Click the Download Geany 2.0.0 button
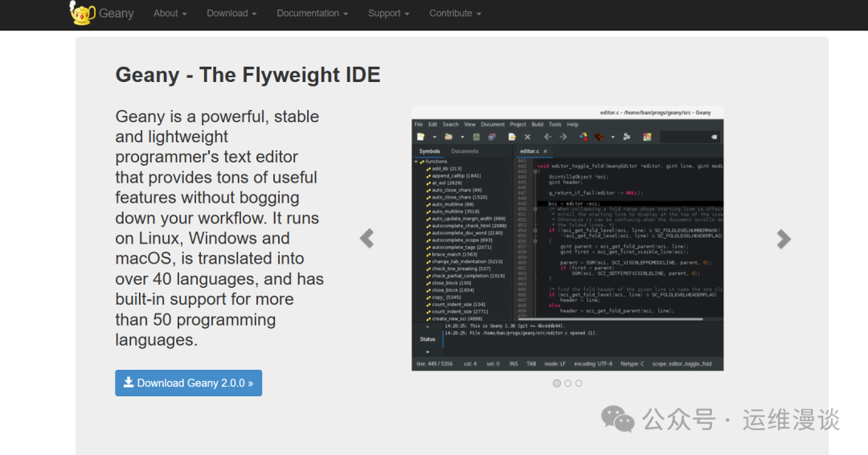The width and height of the screenshot is (868, 455). click(x=188, y=383)
